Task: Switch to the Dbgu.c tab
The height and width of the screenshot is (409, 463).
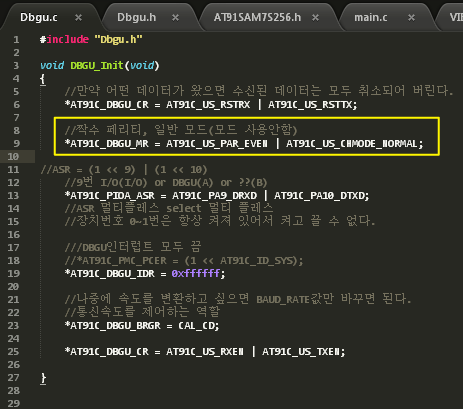Action: [39, 17]
